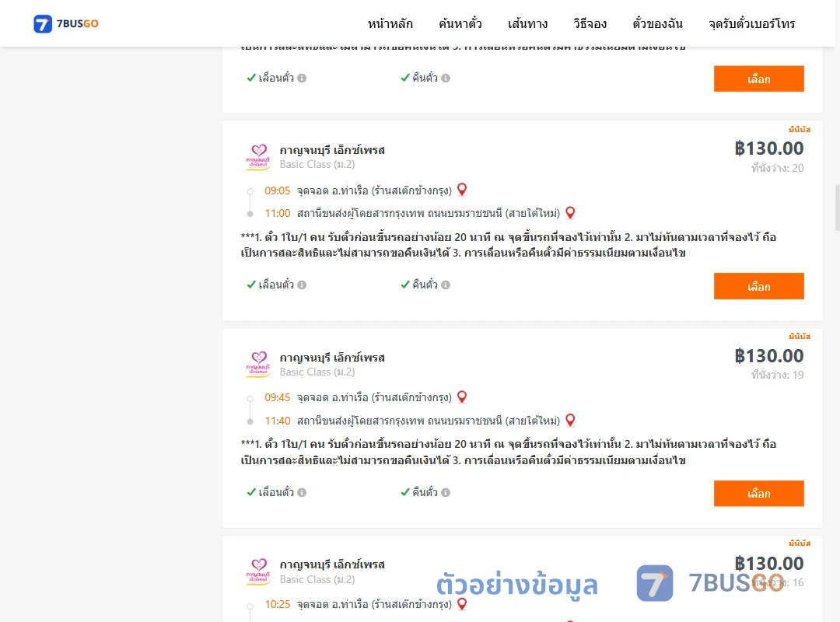Open the ค้นหาตั๋ว menu item
840x622 pixels.
pos(460,24)
